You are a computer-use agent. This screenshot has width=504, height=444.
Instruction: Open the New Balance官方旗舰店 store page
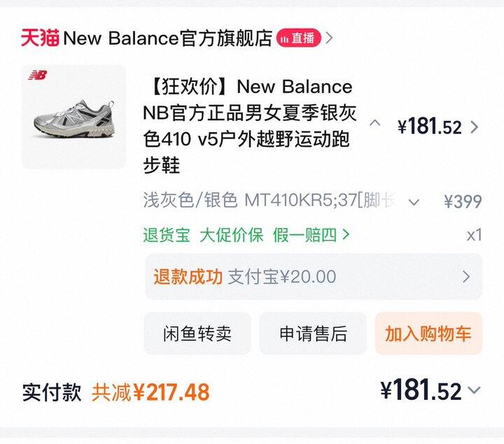pyautogui.click(x=167, y=38)
